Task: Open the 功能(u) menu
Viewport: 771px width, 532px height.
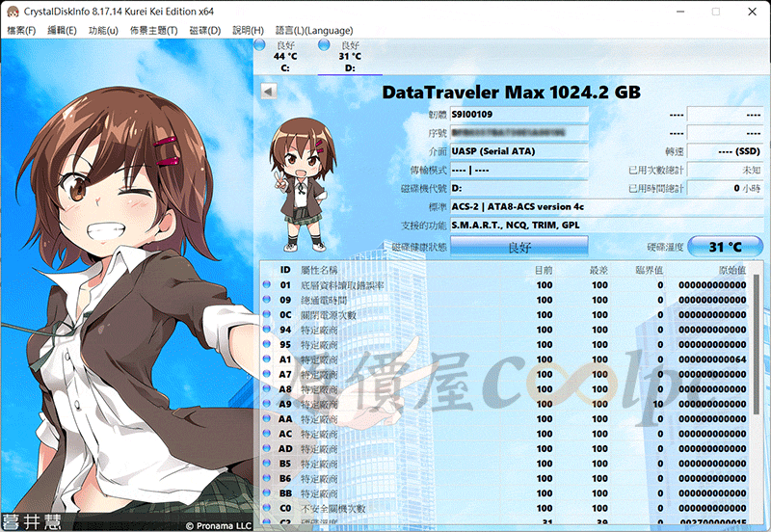Action: 103,31
